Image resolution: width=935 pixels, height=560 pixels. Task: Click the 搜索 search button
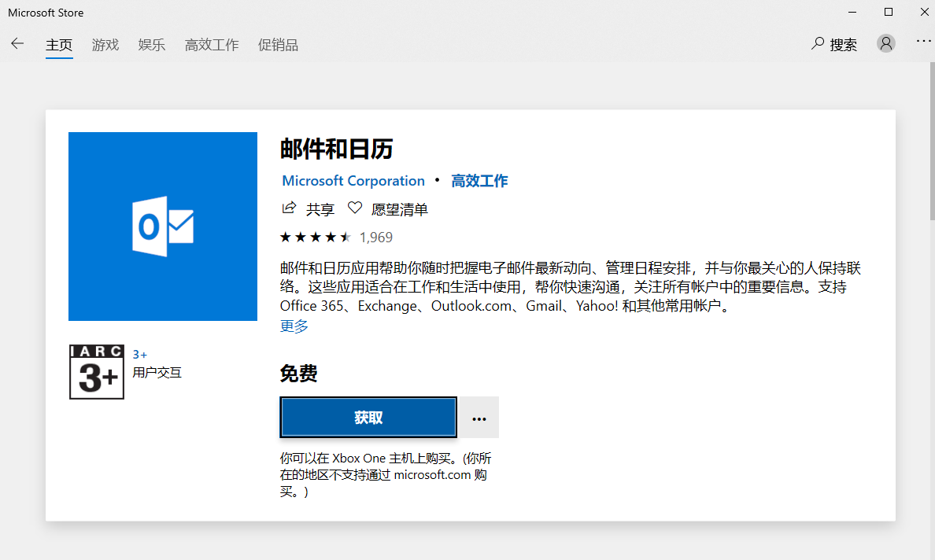click(834, 44)
